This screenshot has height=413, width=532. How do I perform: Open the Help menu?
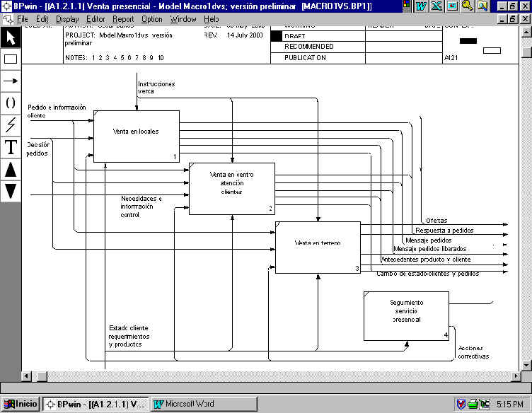211,19
